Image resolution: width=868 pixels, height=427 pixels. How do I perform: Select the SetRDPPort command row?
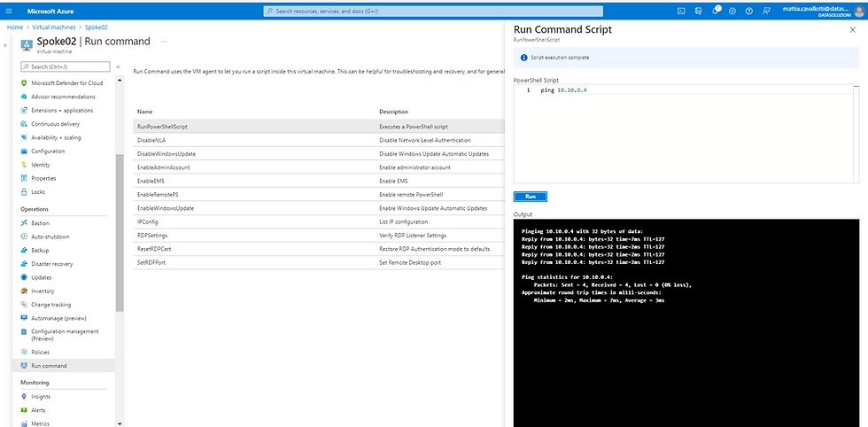point(319,262)
